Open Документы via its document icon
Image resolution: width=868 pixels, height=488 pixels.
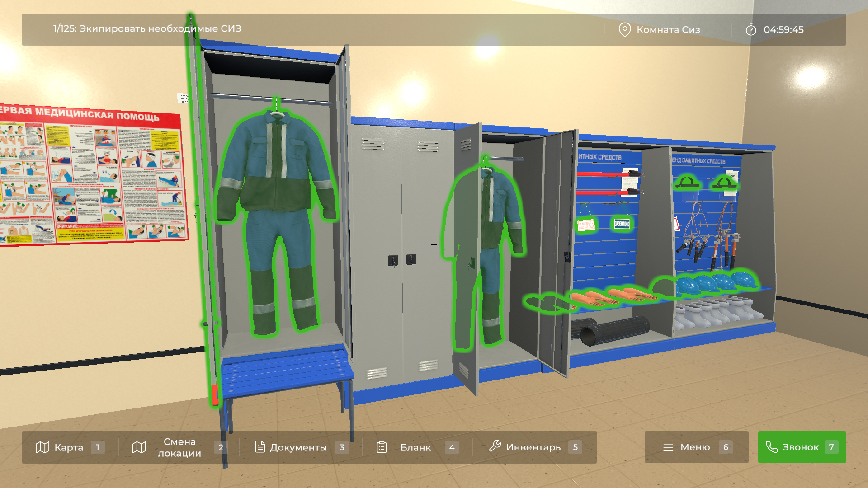260,447
